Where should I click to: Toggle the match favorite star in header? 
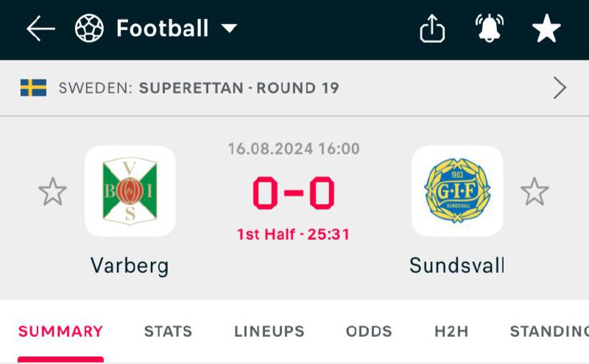pyautogui.click(x=546, y=29)
